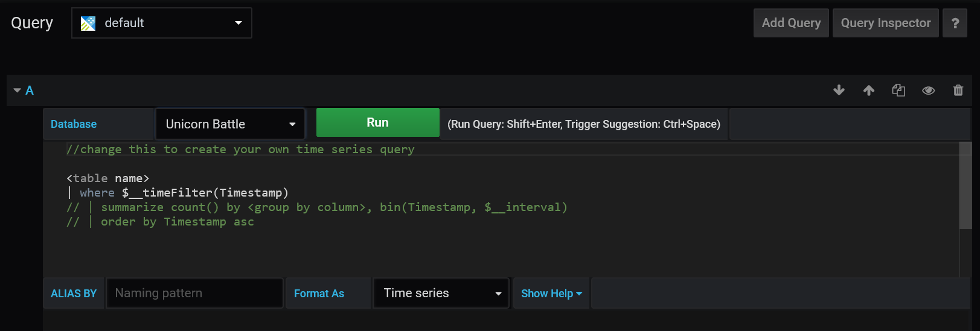Click the datasource icon next to default
Image resolution: width=980 pixels, height=331 pixels.
pyautogui.click(x=88, y=24)
